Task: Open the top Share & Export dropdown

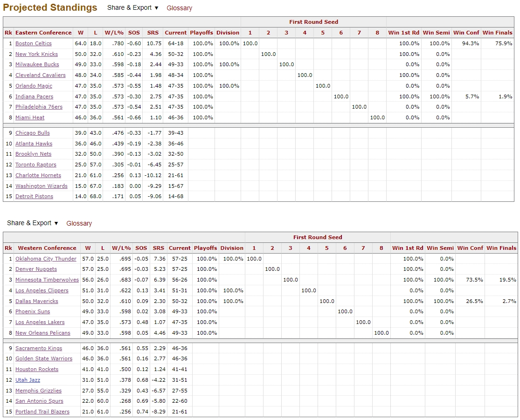Action: [132, 7]
